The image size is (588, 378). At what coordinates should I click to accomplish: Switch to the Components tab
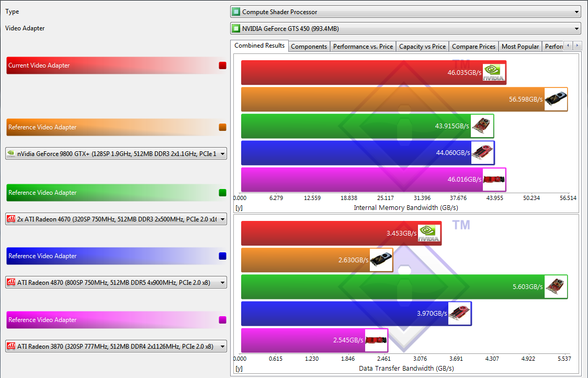click(x=309, y=47)
